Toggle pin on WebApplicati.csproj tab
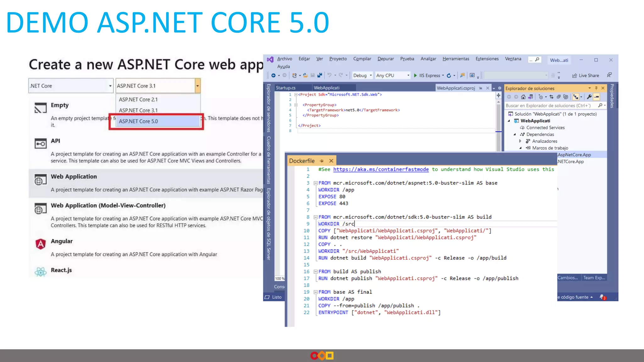 point(480,88)
